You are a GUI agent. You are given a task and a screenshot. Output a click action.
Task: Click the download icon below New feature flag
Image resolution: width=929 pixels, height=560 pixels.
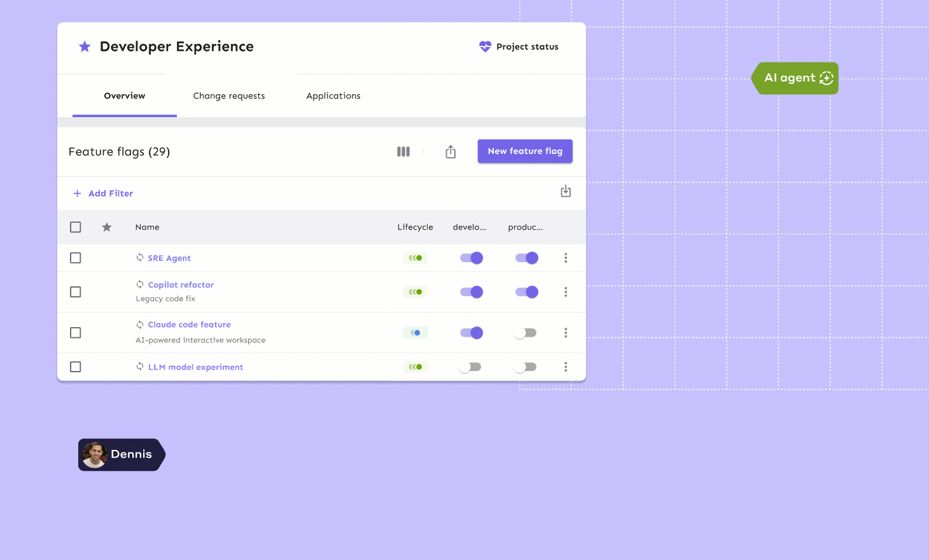[x=566, y=192]
